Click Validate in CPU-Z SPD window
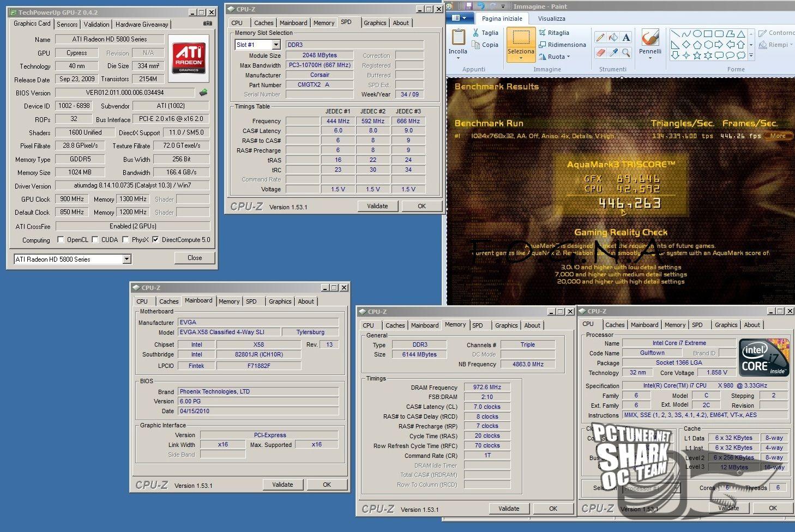 click(377, 206)
